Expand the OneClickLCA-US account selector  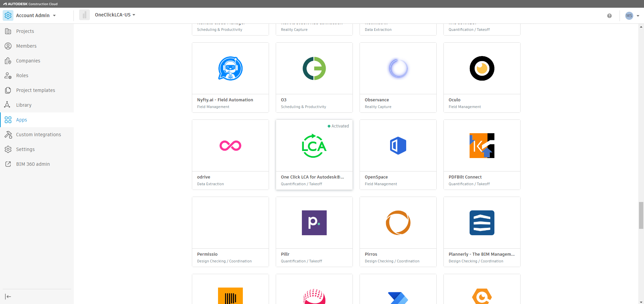[x=115, y=15]
